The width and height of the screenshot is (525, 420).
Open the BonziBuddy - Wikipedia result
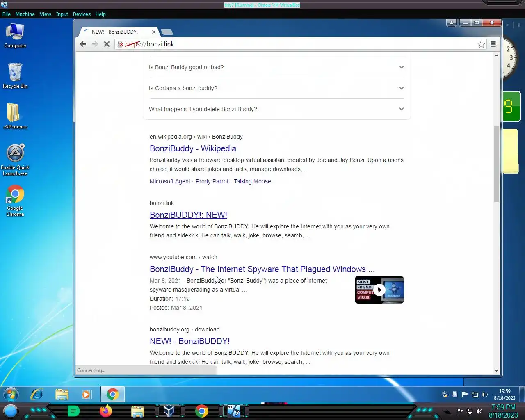193,148
